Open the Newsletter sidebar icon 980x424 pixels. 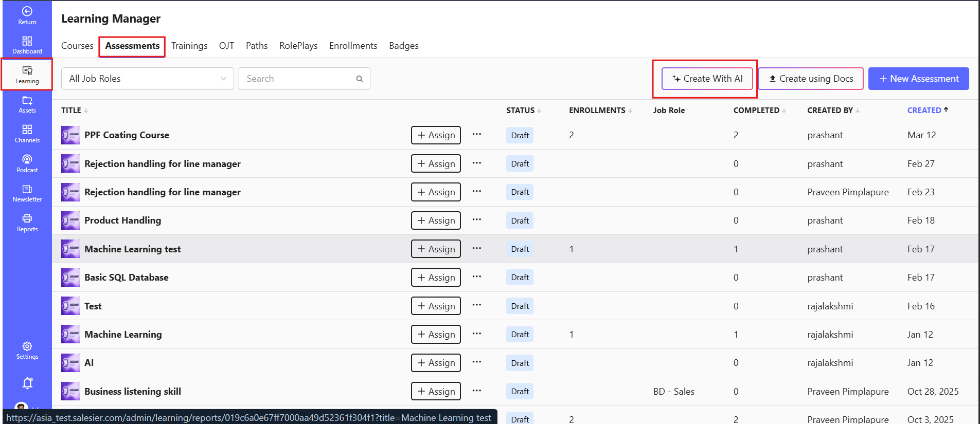click(x=27, y=193)
